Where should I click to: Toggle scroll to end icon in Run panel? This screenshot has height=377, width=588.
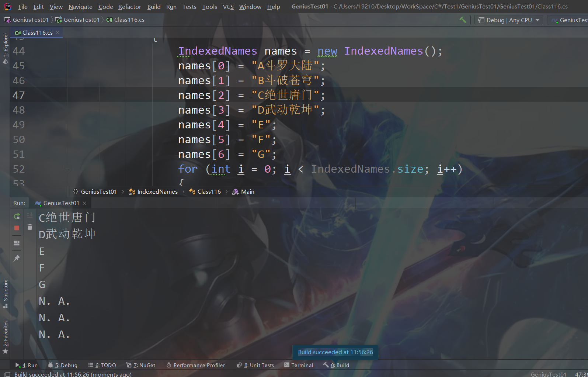[30, 215]
